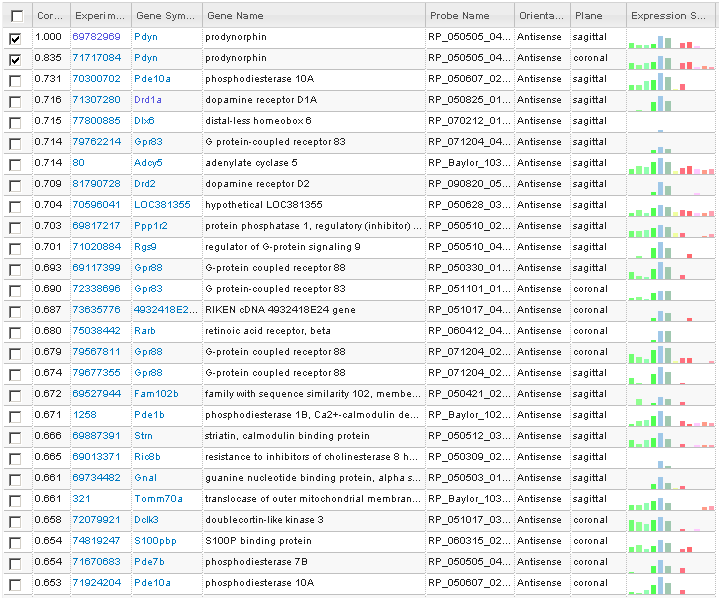The width and height of the screenshot is (719, 598).
Task: View expression summary chart for Adcy5 row
Action: [671, 165]
